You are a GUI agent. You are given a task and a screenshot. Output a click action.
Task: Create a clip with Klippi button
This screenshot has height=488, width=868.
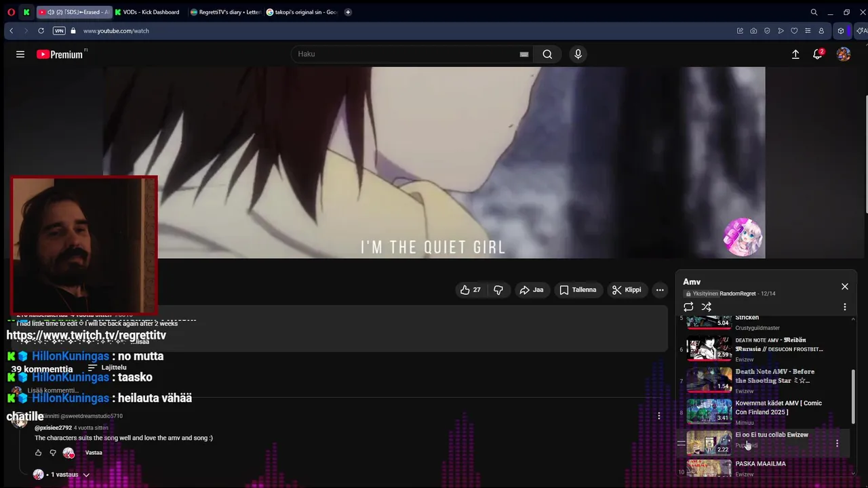627,290
